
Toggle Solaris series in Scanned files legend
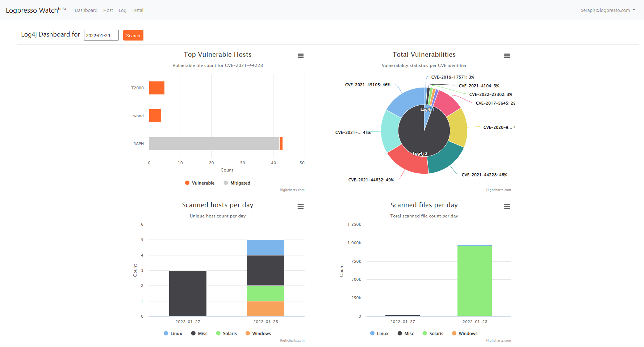(x=433, y=334)
